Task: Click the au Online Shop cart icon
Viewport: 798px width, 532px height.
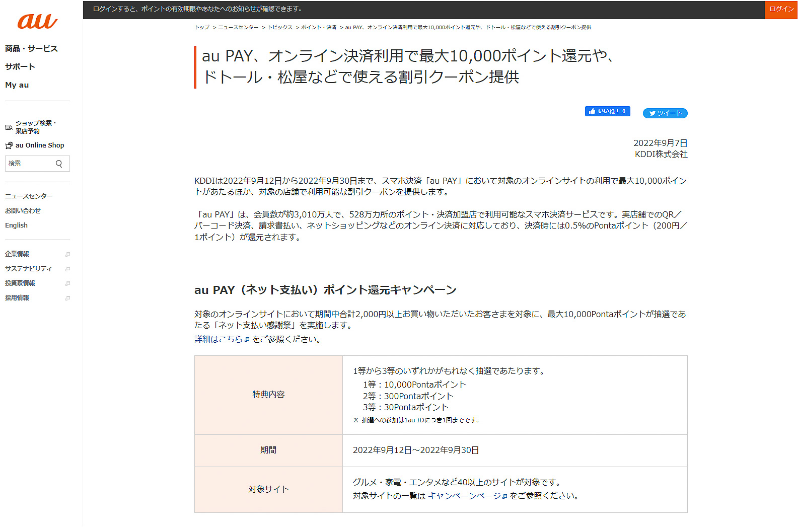Action: tap(9, 145)
